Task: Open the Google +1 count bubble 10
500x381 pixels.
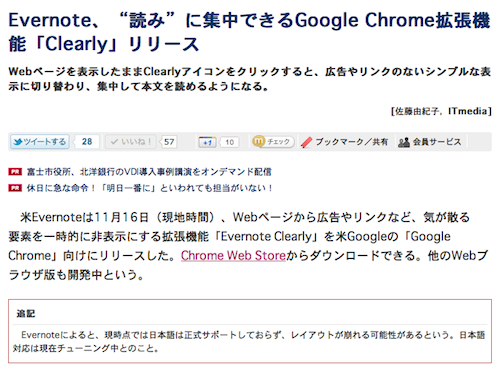Action: click(x=229, y=142)
